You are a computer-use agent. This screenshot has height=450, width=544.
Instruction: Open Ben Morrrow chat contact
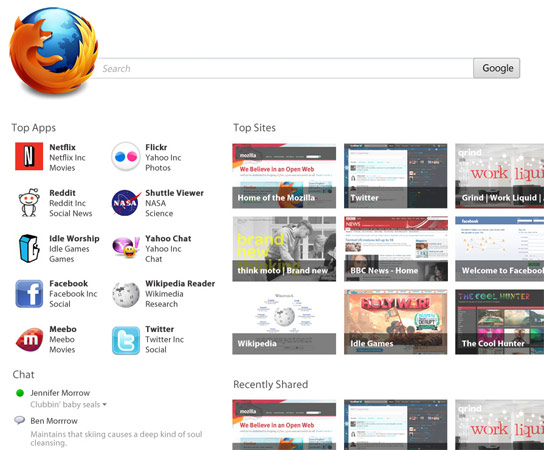pos(54,421)
